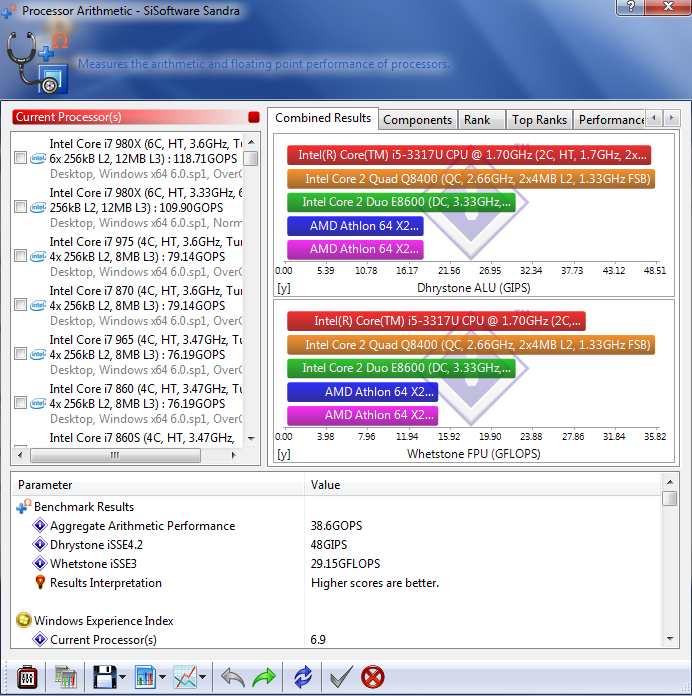Click the green forward arrow icon
692x696 pixels.
(264, 677)
